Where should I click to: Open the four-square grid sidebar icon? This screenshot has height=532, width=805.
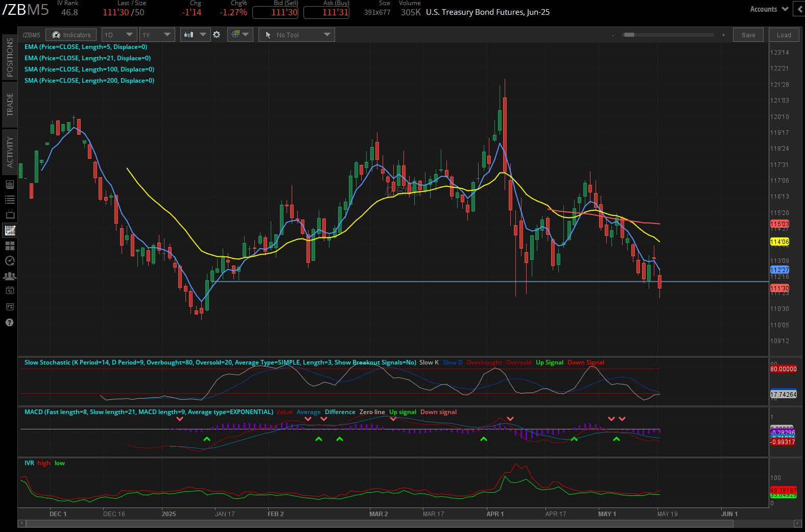[x=10, y=246]
